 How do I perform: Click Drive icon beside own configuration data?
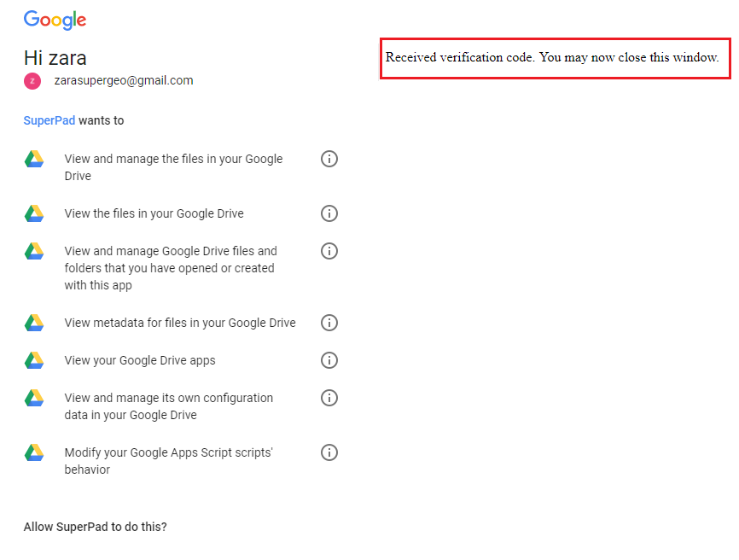coord(34,398)
